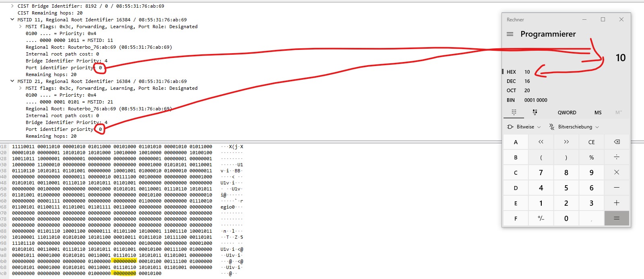The width and height of the screenshot is (644, 279).
Task: Click the MS memory store button
Action: (598, 112)
